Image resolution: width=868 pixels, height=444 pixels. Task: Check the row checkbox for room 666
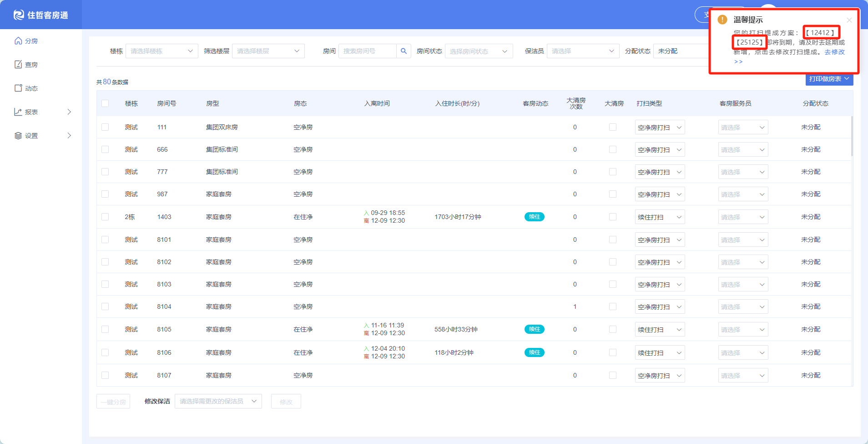pyautogui.click(x=105, y=149)
